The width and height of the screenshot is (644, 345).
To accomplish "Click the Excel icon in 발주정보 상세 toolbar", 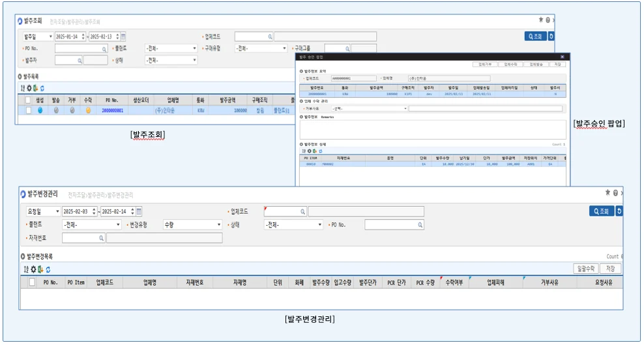I will [315, 151].
